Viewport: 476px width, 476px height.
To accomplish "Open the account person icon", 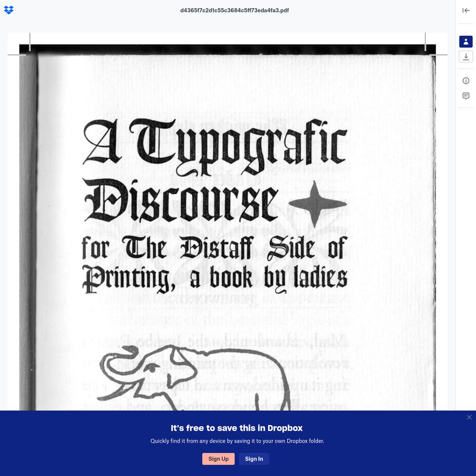I will click(x=466, y=41).
